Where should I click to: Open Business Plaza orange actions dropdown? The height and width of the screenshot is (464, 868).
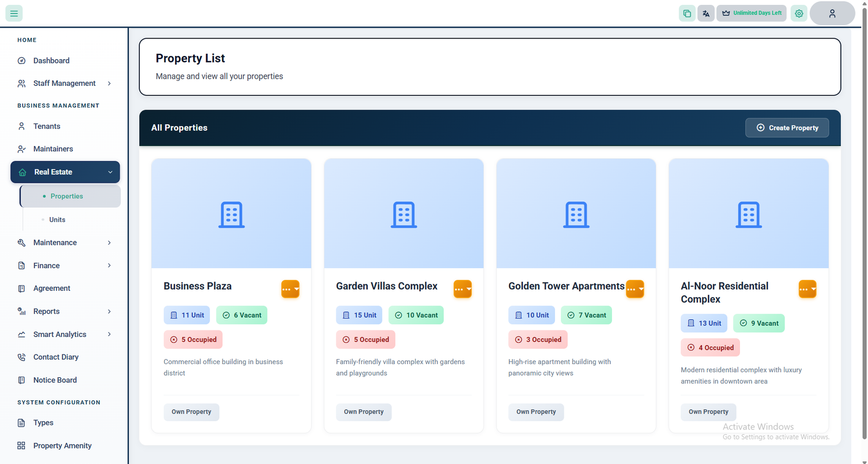[290, 289]
